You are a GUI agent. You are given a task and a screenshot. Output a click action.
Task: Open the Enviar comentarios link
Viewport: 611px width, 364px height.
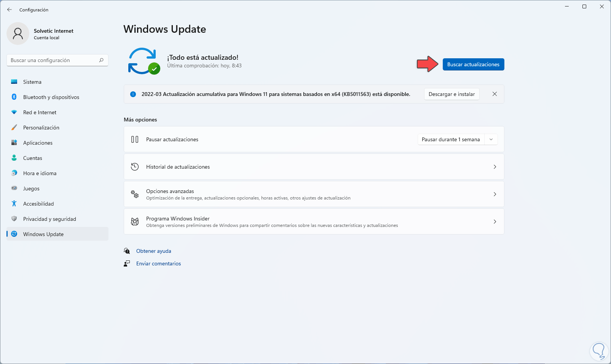coord(159,263)
